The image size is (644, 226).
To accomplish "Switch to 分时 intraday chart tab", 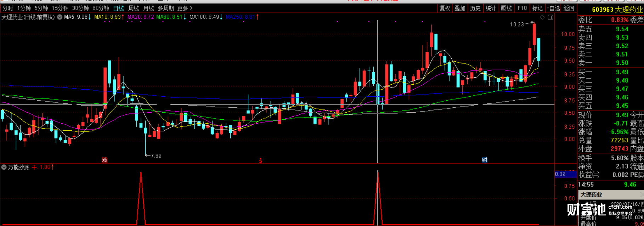I will 7,8.
